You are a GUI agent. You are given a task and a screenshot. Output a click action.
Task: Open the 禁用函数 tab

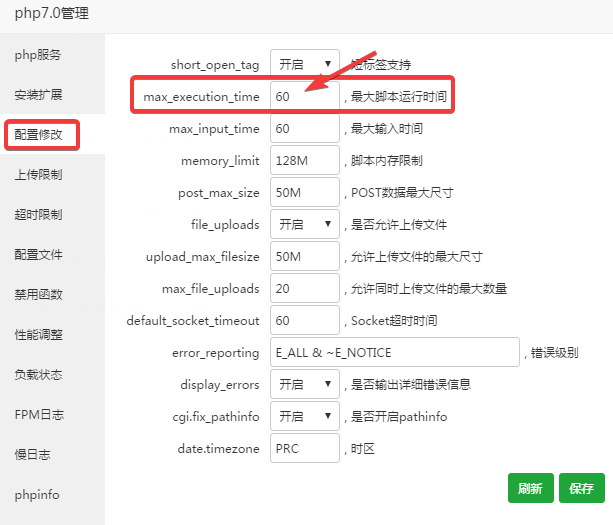point(38,295)
